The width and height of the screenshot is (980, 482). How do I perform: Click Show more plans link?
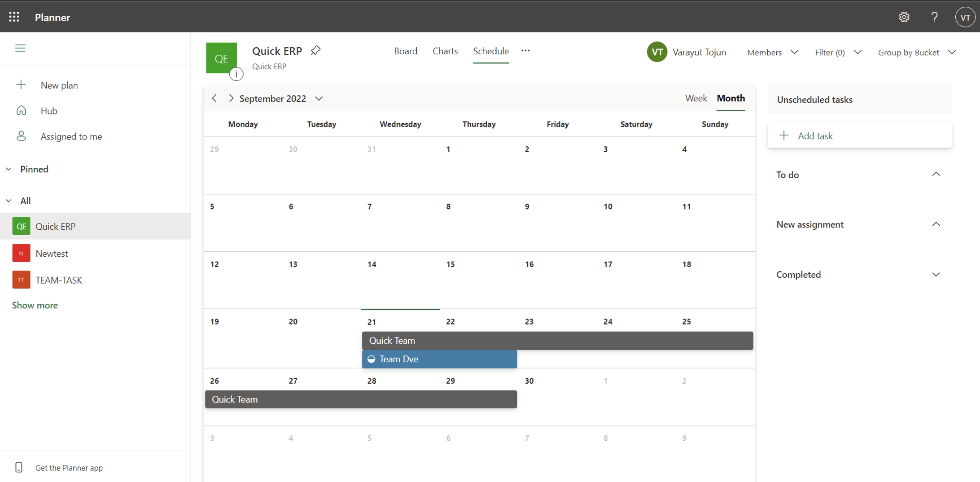coord(35,305)
